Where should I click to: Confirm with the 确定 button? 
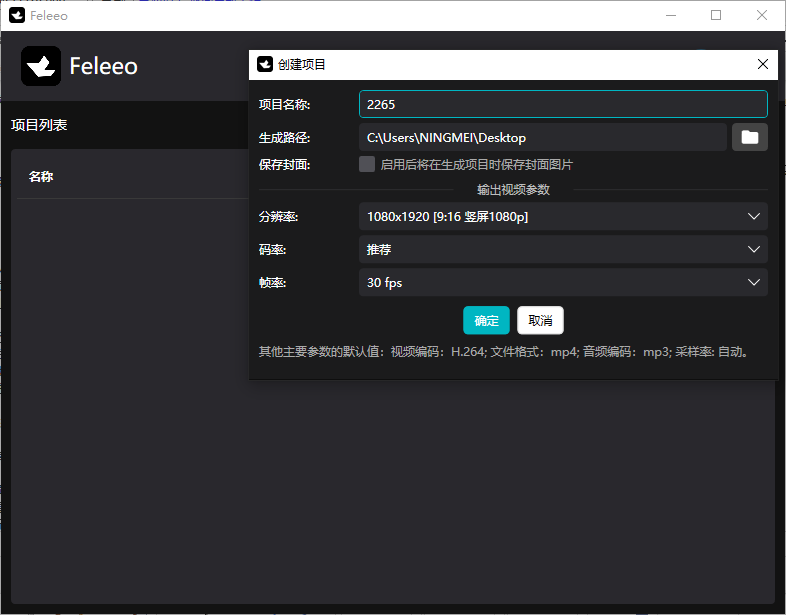click(x=486, y=320)
